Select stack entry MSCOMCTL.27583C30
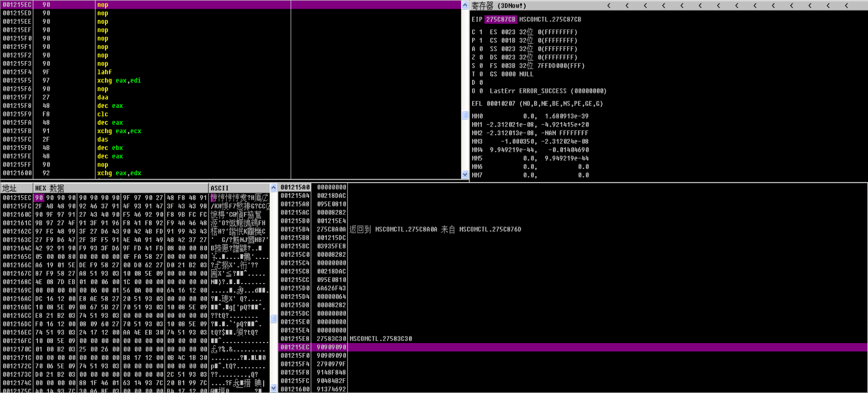The width and height of the screenshot is (868, 393). [x=573, y=339]
